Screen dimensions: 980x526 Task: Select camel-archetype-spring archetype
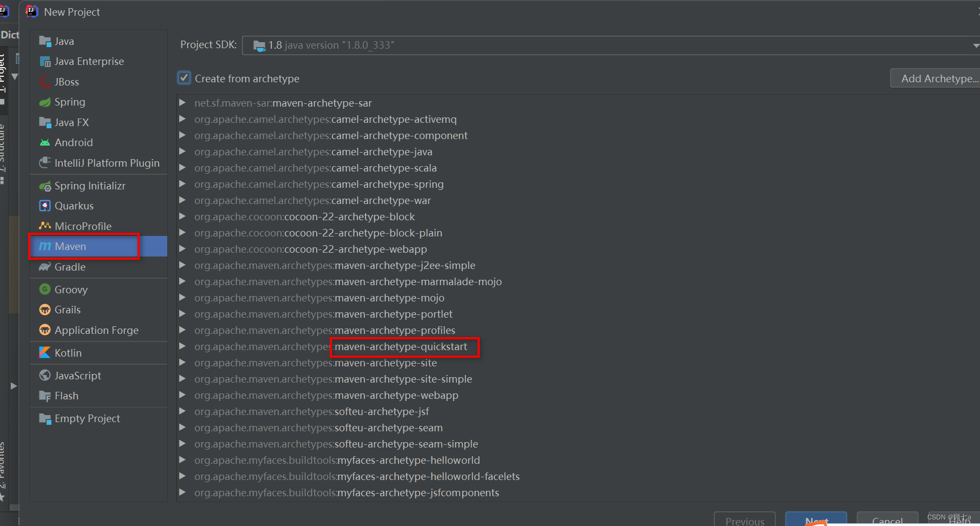coord(388,184)
